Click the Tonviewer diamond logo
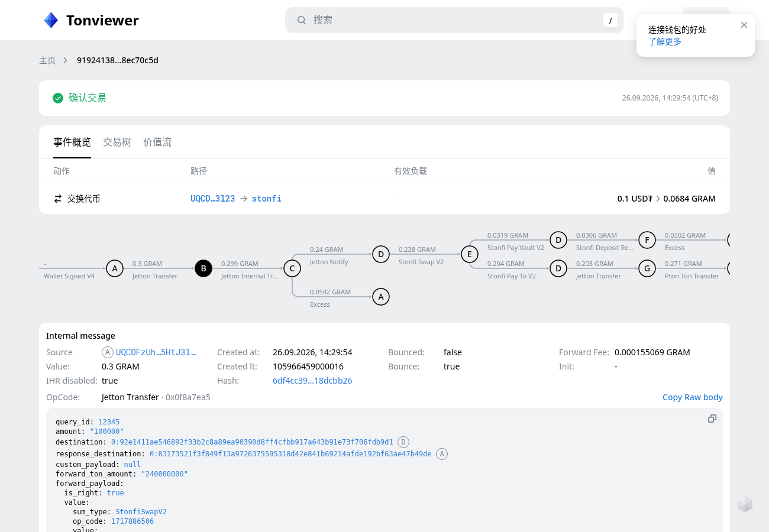The image size is (769, 532). [x=51, y=20]
